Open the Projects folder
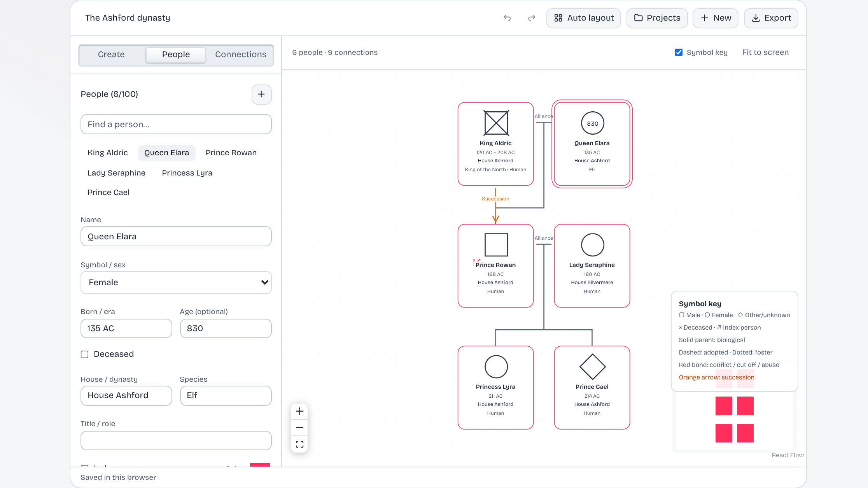Screen dimensions: 868x488 [x=657, y=18]
